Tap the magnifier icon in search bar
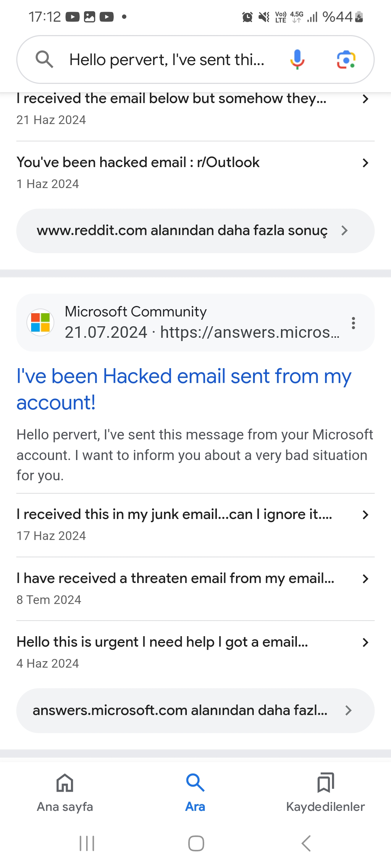 44,59
